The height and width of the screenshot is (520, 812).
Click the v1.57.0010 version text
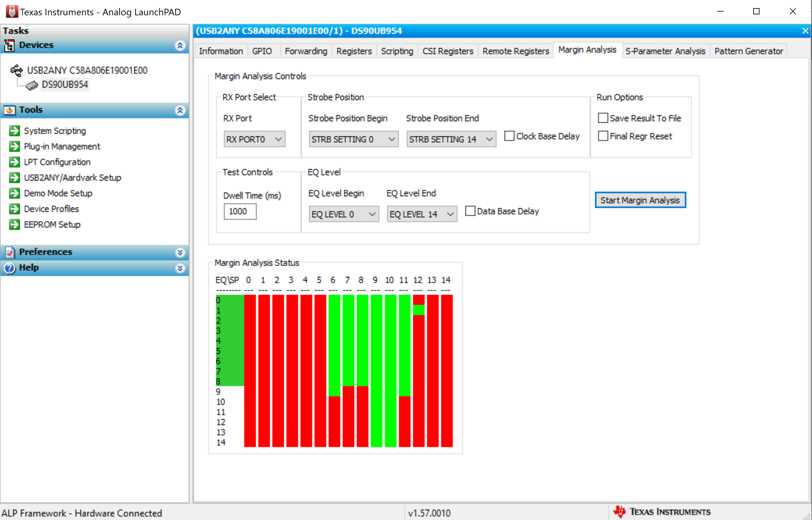coord(429,513)
